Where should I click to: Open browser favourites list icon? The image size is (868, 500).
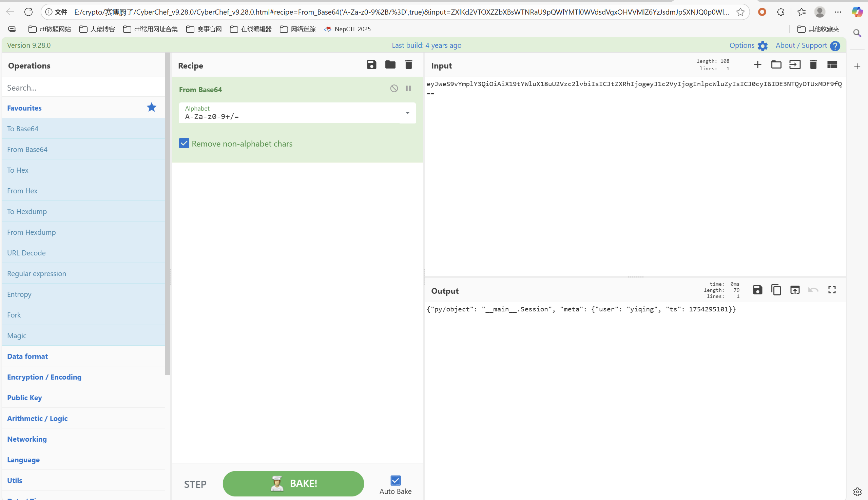pyautogui.click(x=802, y=12)
